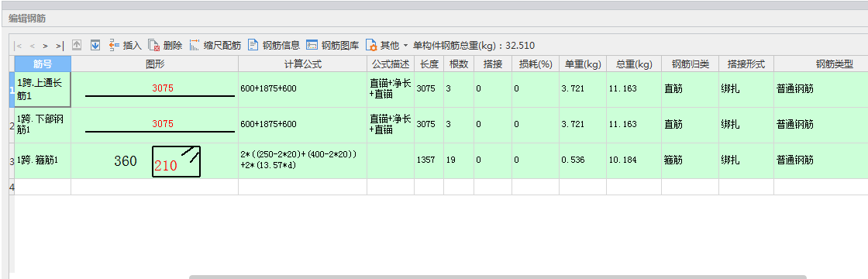868x279 pixels.
Task: Select the 1跨.下部钢筋1 name cell
Action: tap(43, 125)
